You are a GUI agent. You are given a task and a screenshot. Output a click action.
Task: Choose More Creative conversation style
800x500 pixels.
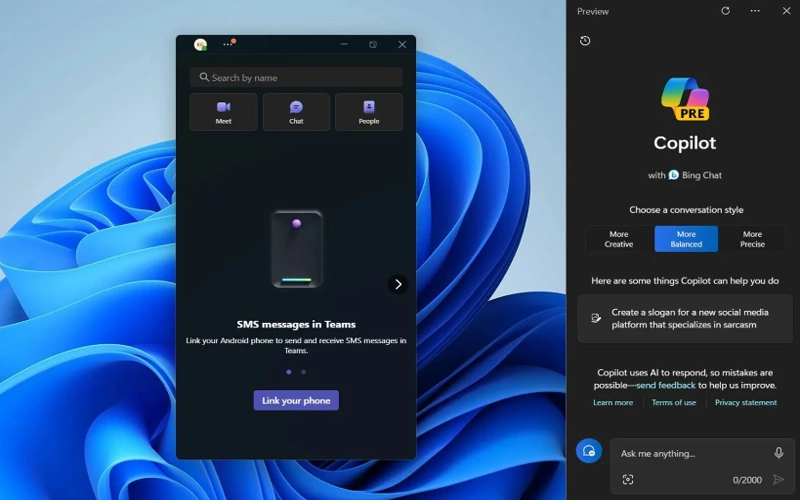[x=619, y=239]
